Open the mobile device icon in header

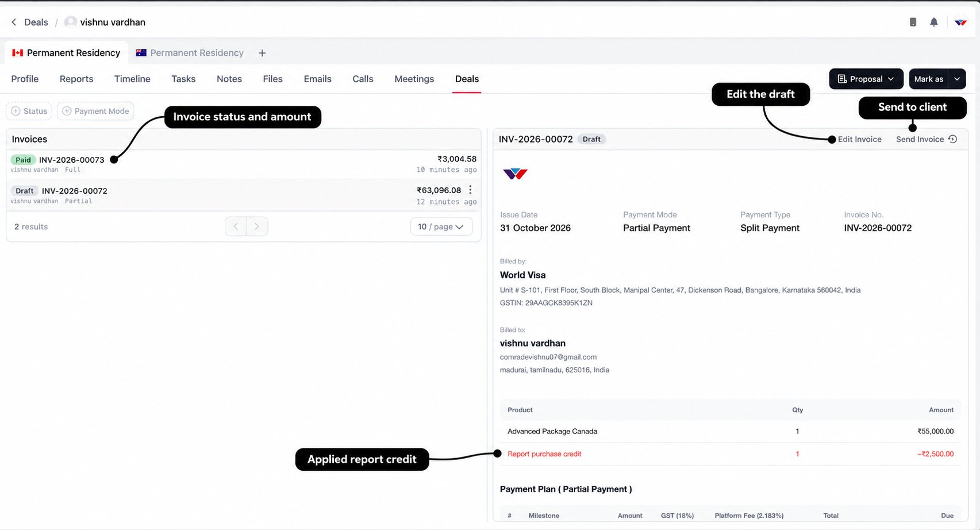point(913,22)
